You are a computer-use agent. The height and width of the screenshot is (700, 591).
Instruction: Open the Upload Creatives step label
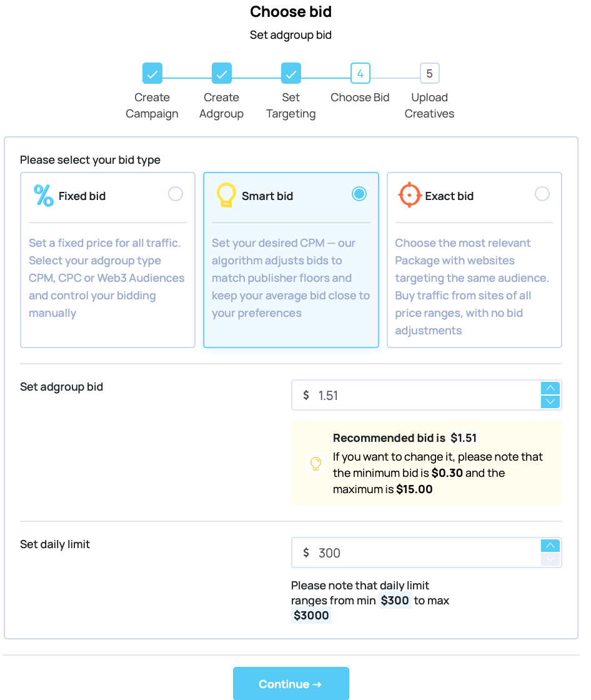429,105
